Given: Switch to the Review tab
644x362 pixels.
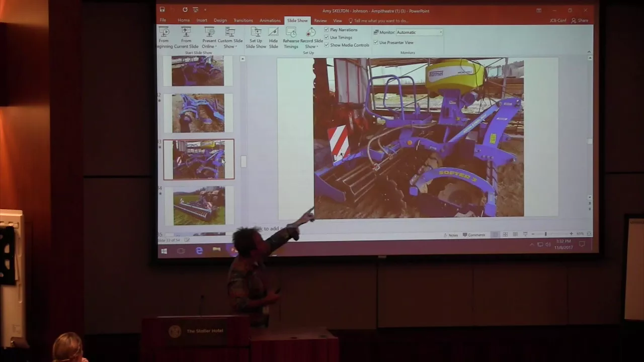Looking at the screenshot, I should tap(320, 20).
